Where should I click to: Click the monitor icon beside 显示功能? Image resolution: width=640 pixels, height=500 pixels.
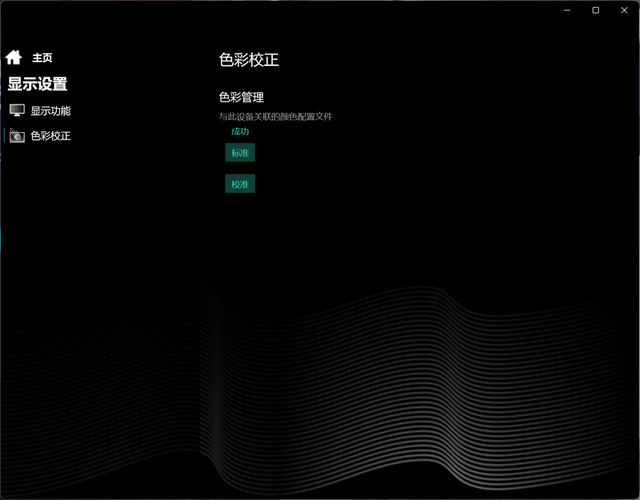coord(17,111)
